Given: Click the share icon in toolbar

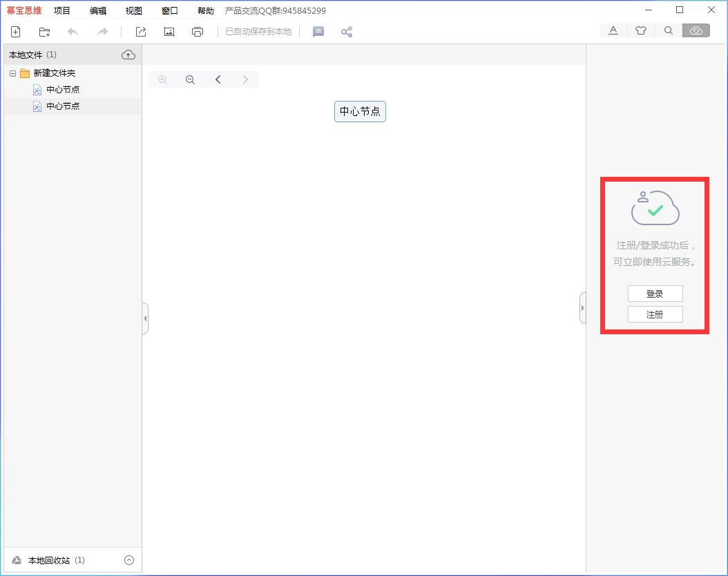Looking at the screenshot, I should 347,32.
